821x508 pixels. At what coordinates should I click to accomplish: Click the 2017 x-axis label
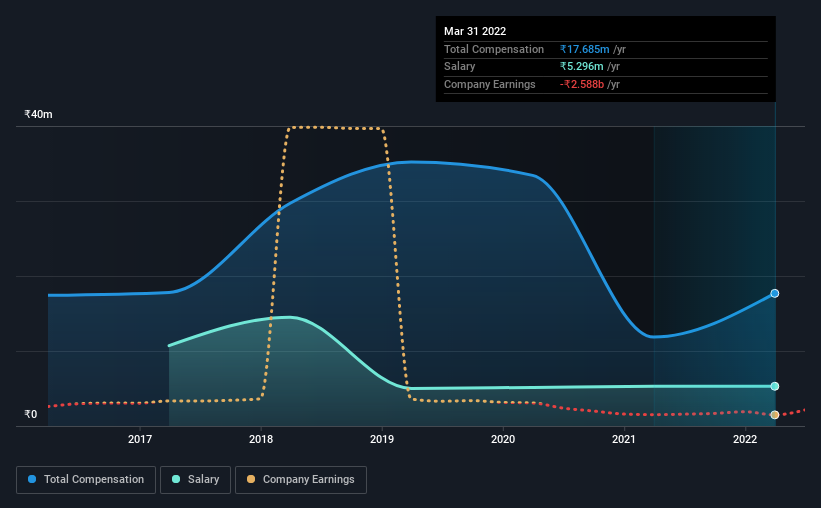pos(140,439)
